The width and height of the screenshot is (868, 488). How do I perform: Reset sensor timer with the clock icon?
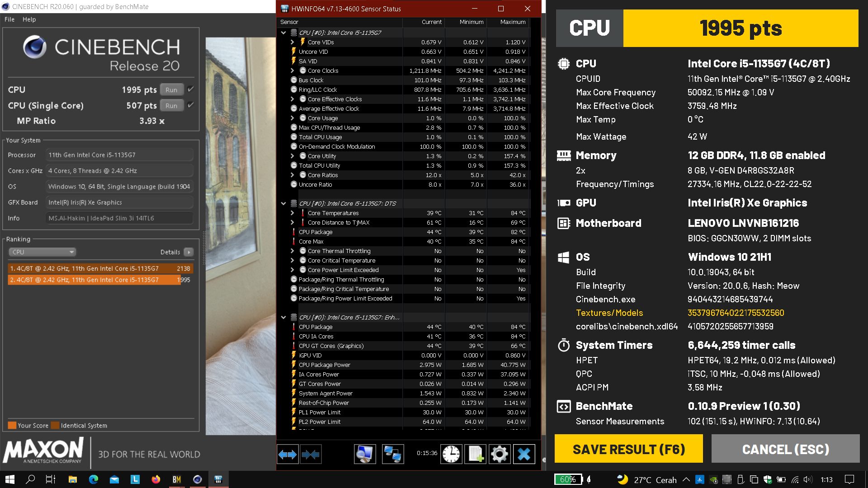[451, 454]
